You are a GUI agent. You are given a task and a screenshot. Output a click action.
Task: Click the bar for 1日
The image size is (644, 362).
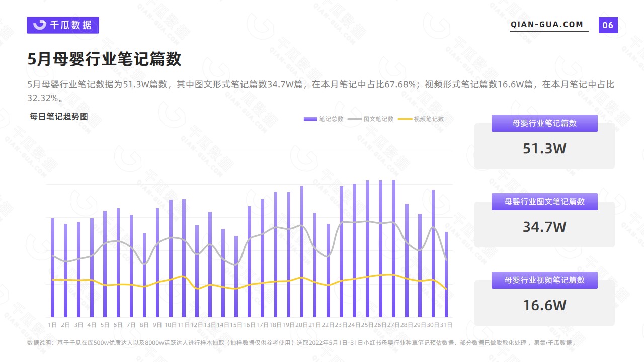[52, 267]
